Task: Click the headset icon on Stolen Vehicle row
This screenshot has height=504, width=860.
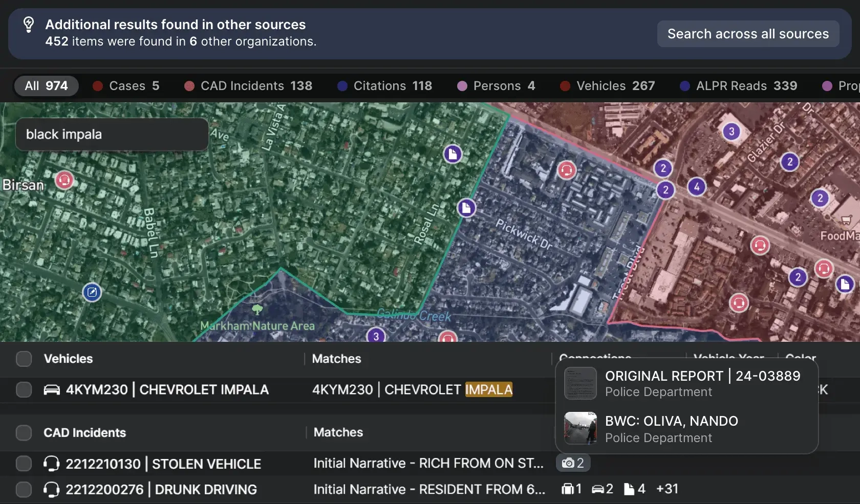Action: [x=52, y=464]
